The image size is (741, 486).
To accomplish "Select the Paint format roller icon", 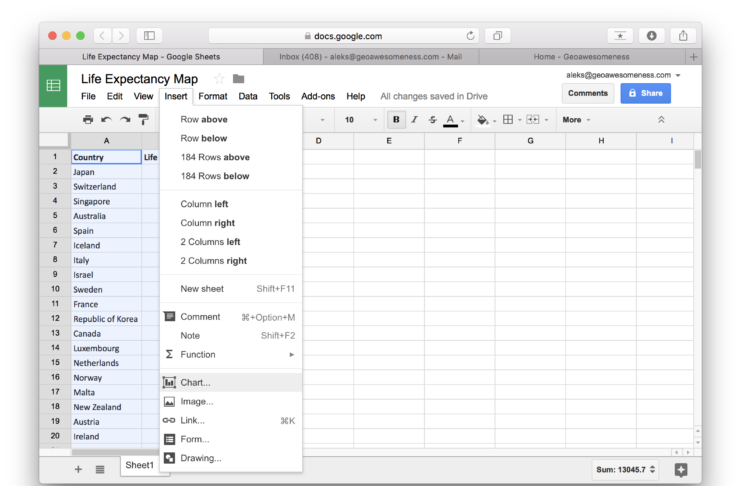I will [143, 120].
